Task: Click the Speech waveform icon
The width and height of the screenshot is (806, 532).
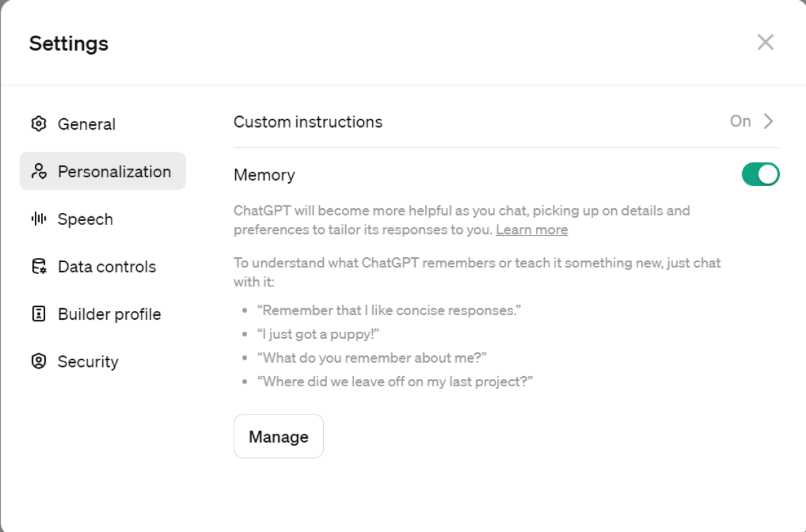Action: tap(39, 219)
